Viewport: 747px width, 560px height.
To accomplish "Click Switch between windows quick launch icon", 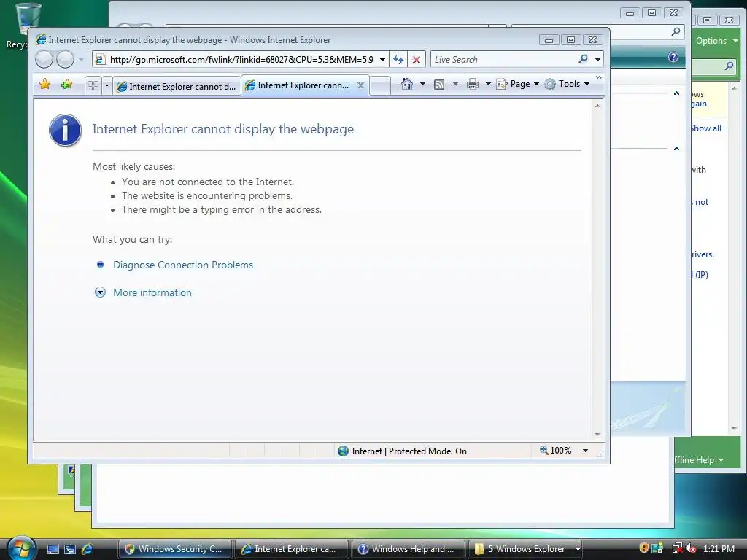I will coord(70,549).
